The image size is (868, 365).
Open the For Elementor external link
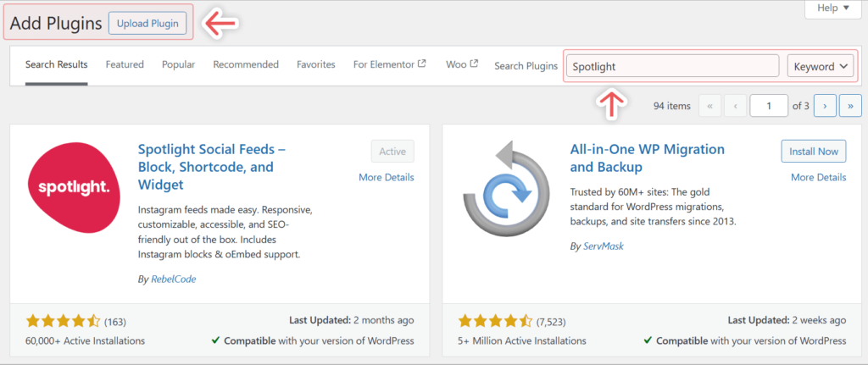(390, 64)
